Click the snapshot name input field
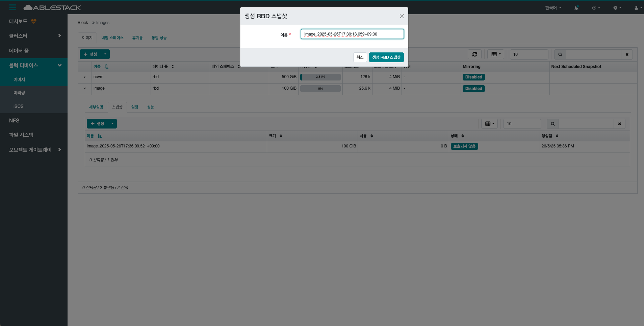Image resolution: width=644 pixels, height=326 pixels. (352, 34)
